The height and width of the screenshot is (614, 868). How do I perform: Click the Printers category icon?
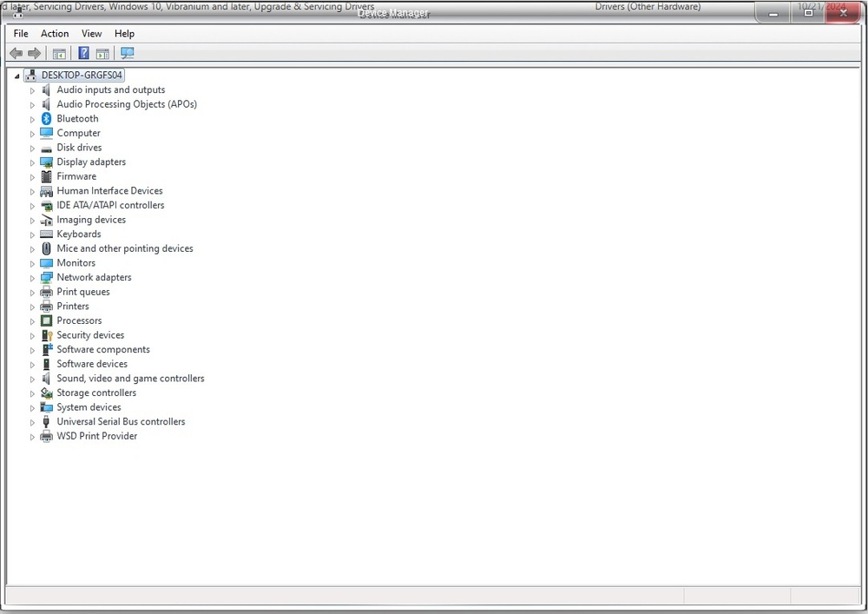point(47,307)
